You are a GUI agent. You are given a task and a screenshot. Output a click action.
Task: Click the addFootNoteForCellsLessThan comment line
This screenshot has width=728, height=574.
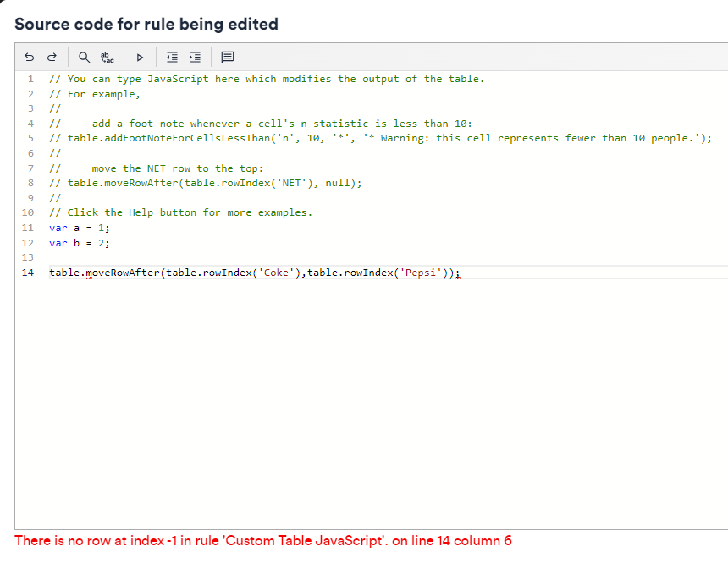tap(380, 138)
